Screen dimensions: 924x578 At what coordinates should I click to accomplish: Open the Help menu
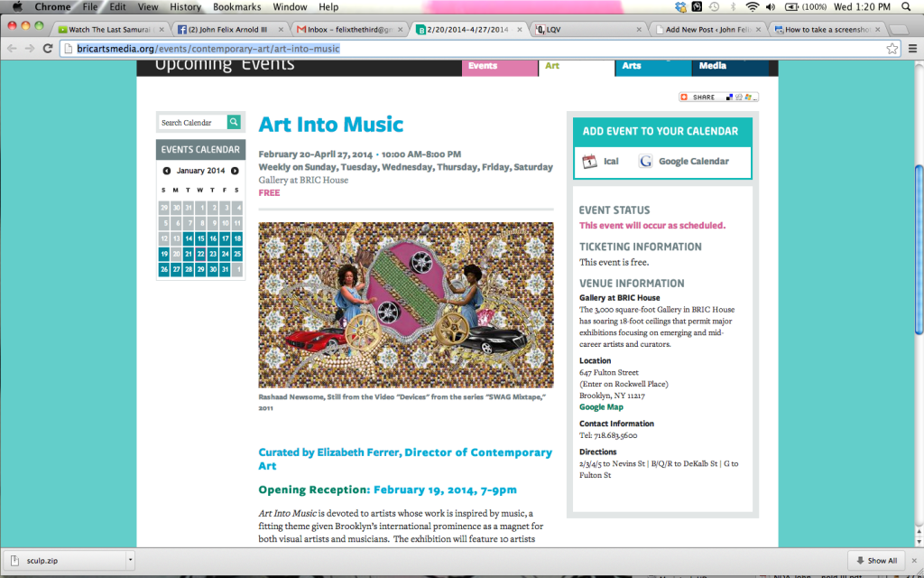point(328,7)
